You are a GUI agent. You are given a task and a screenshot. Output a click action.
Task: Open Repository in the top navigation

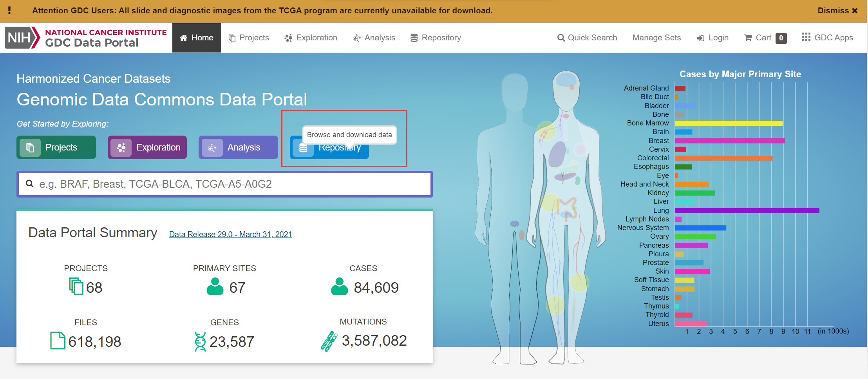pos(436,38)
